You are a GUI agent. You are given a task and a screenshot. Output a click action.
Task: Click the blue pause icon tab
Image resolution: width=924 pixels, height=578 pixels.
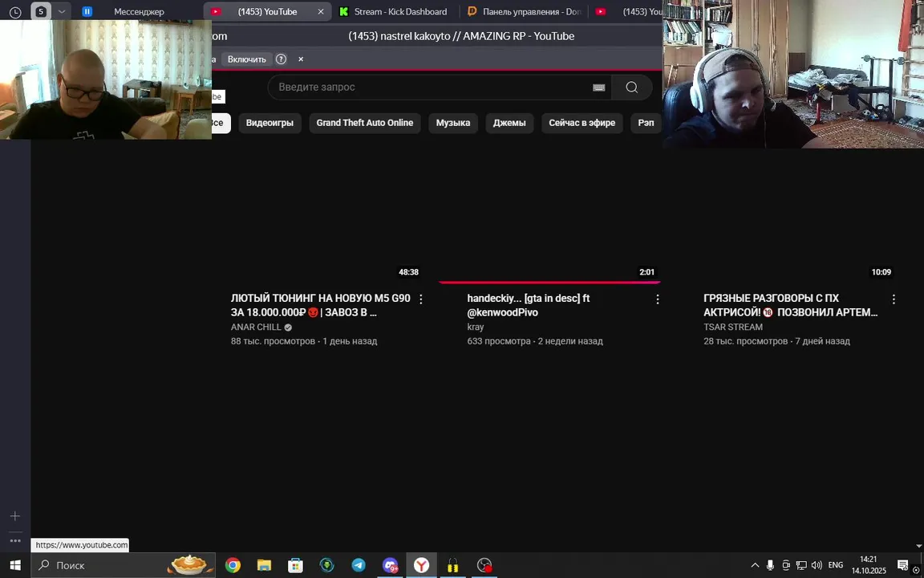[87, 11]
